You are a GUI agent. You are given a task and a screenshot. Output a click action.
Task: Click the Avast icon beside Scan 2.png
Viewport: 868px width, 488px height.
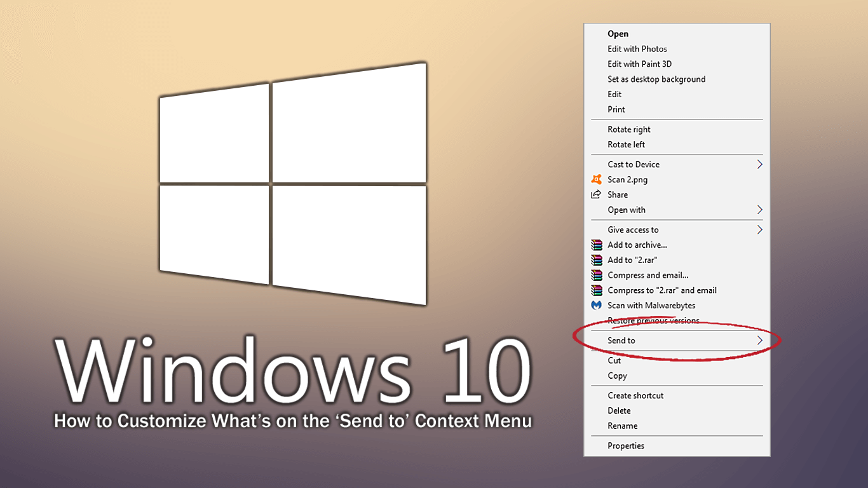click(596, 179)
